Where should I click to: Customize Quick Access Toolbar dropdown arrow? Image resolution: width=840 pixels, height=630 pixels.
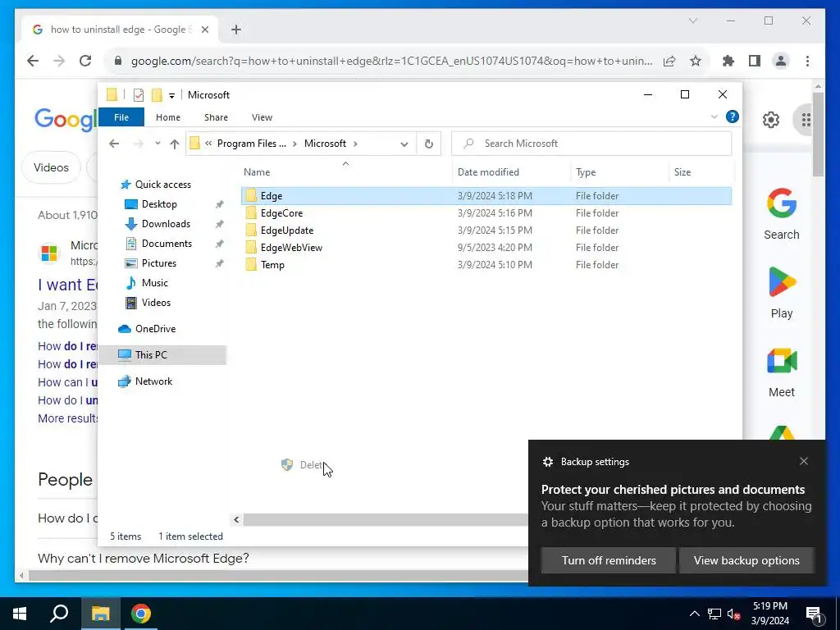click(172, 95)
